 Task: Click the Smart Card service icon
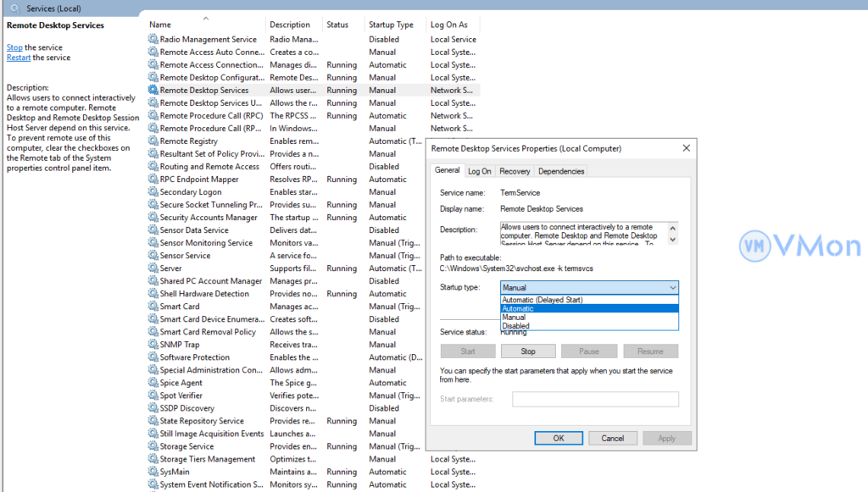pyautogui.click(x=153, y=307)
